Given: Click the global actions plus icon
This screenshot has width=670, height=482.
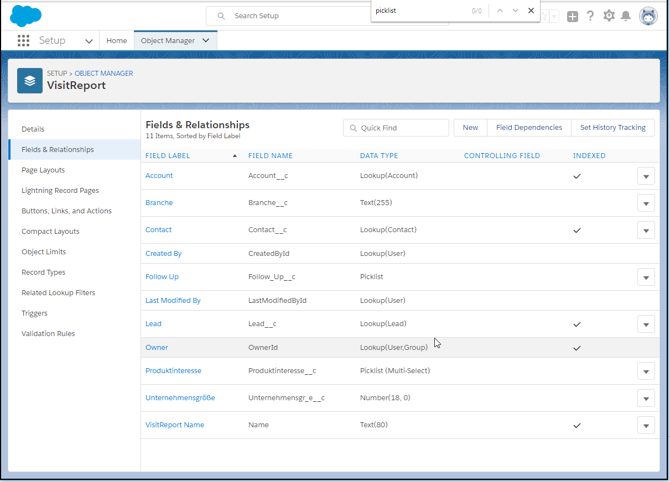Looking at the screenshot, I should (572, 16).
